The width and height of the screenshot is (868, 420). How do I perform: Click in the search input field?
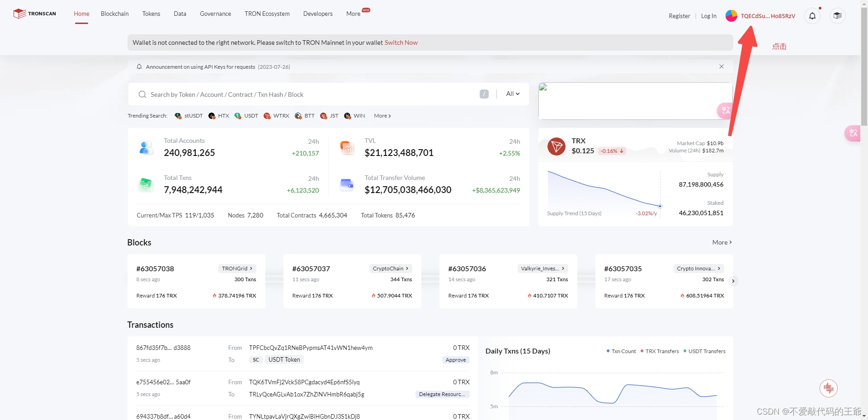pos(312,94)
